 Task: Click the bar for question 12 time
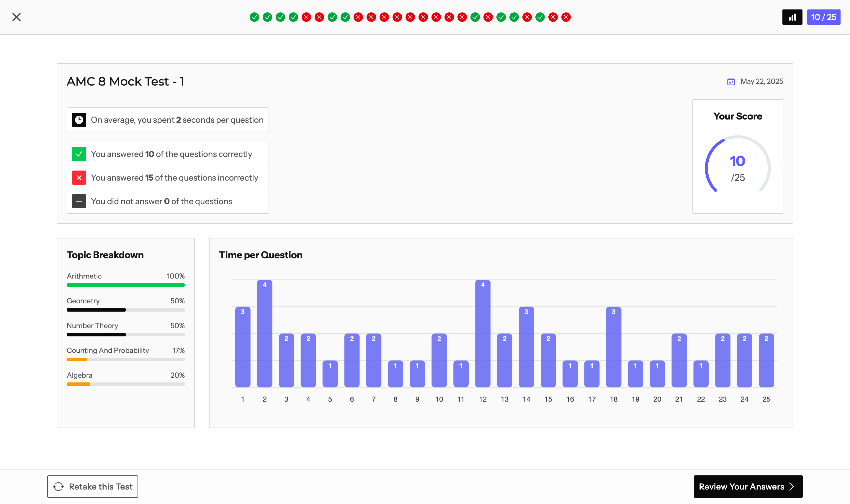point(483,333)
